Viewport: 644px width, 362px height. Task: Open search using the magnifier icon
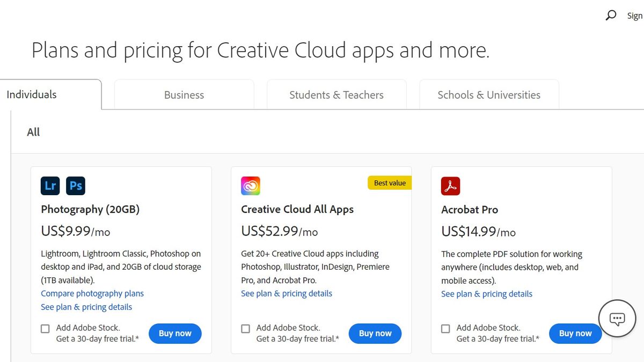pos(611,16)
